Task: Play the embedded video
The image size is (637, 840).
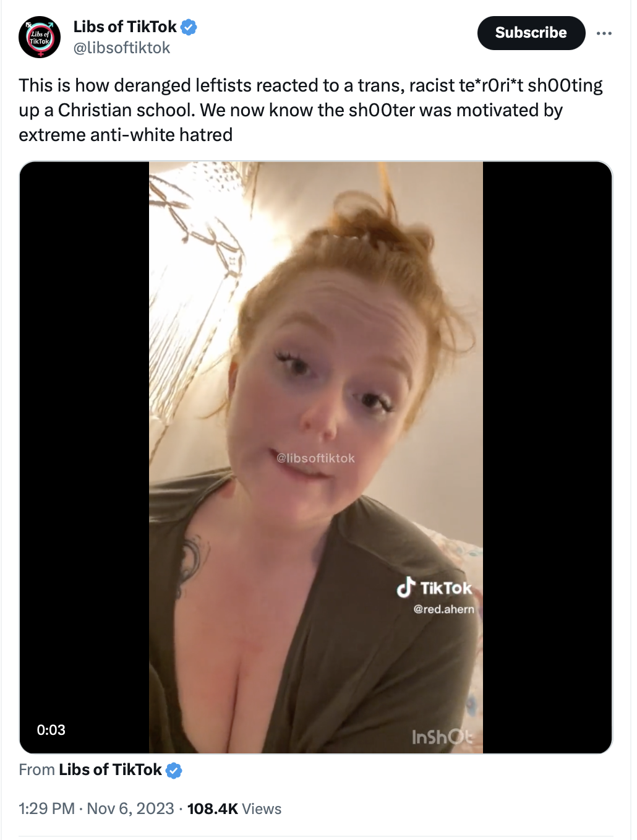Action: [316, 458]
